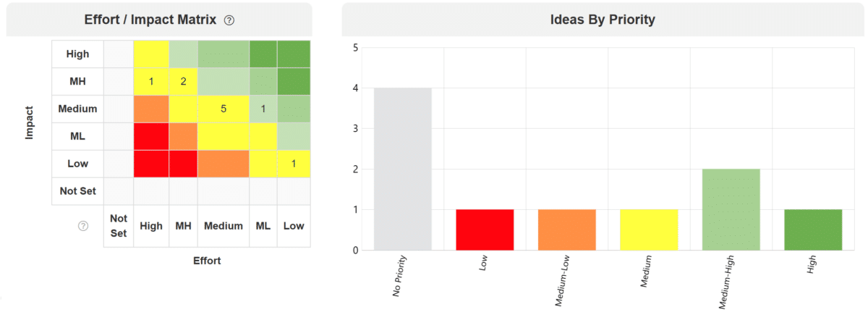Click the yellow Medium priority bar
This screenshot has height=315, width=868.
tap(649, 230)
